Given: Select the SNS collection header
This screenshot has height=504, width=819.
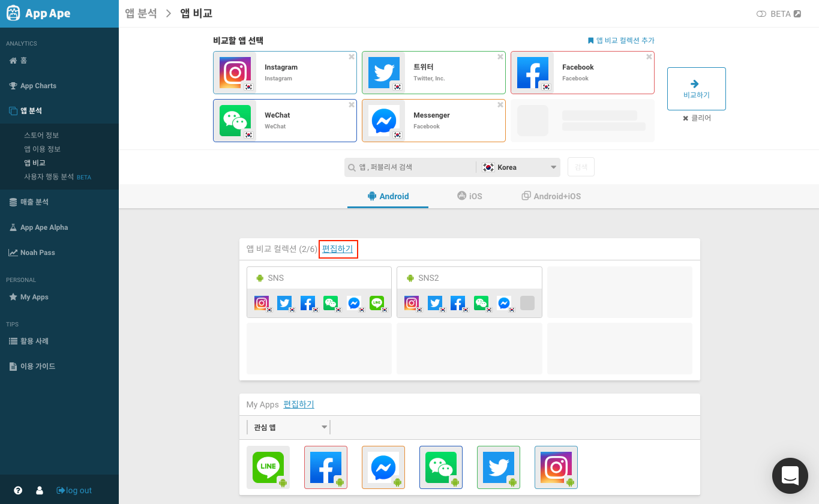Looking at the screenshot, I should [319, 278].
